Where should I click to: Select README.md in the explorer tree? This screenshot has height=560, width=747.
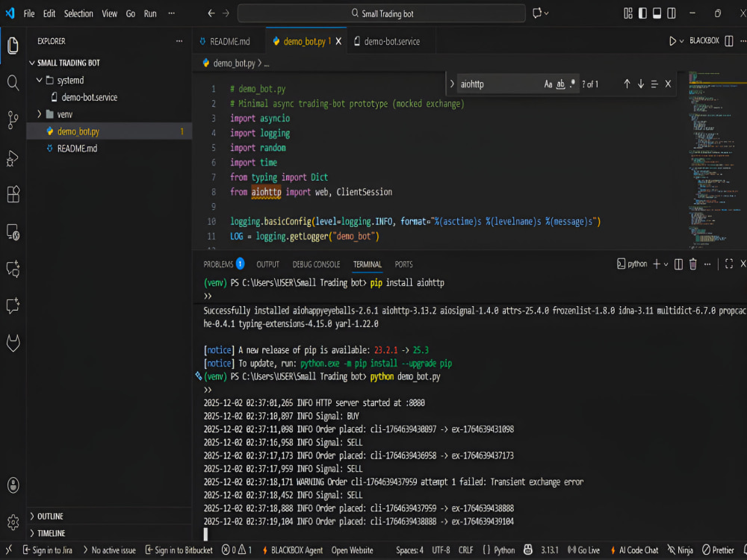[77, 149]
